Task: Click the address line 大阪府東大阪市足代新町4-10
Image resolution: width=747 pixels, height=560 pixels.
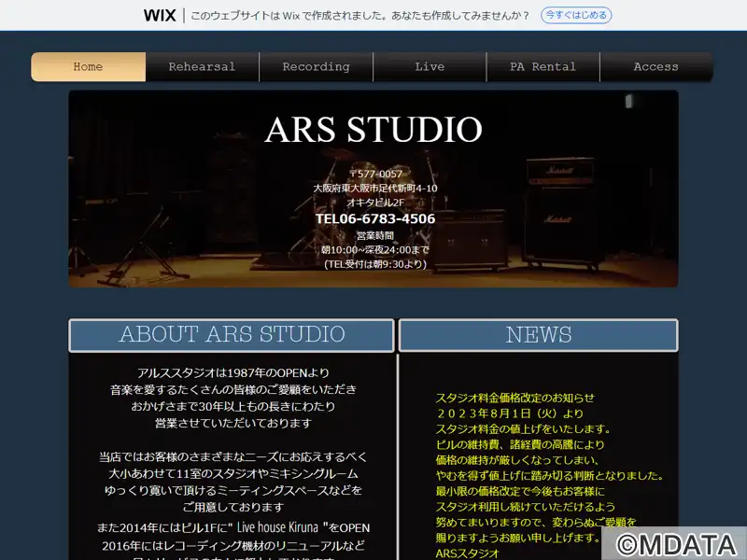Action: point(375,189)
